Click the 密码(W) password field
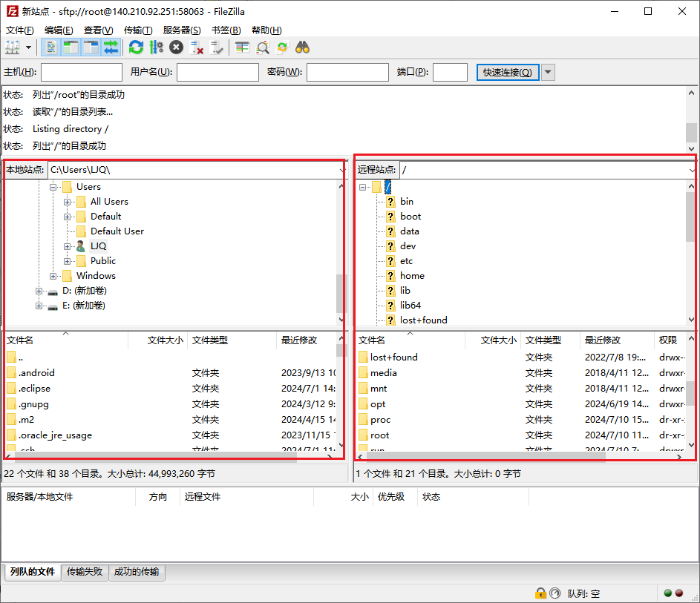Screen dimensions: 700x603 347,72
